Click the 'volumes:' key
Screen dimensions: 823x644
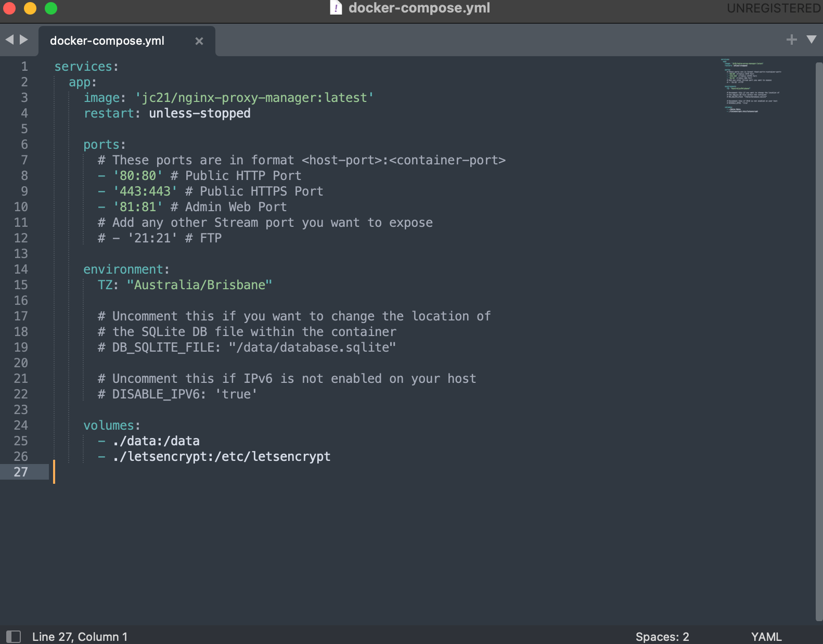[112, 426]
